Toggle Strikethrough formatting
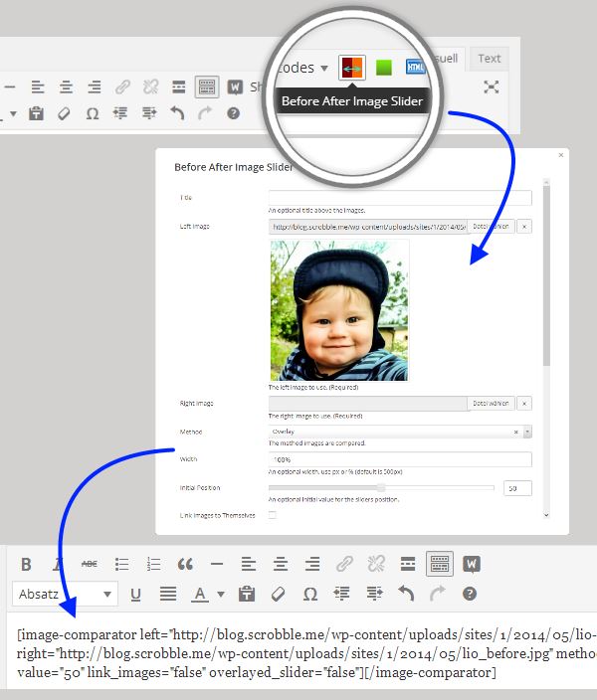597x700 pixels. click(x=90, y=565)
